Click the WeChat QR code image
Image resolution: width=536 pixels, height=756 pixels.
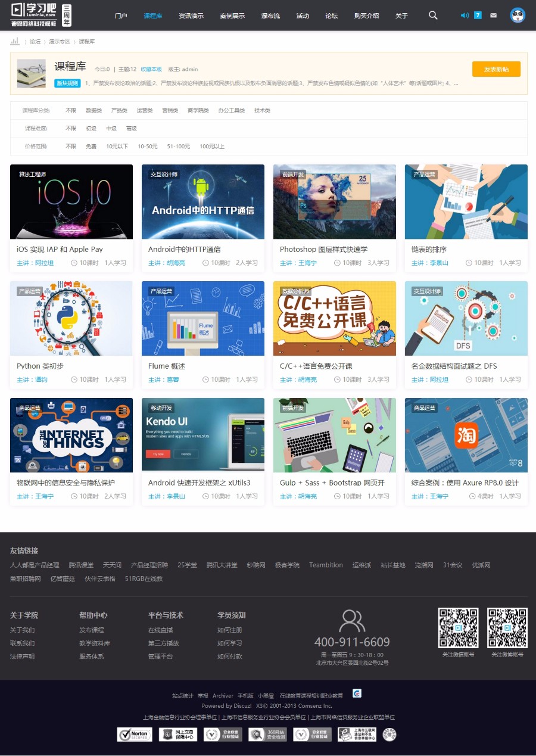(458, 628)
